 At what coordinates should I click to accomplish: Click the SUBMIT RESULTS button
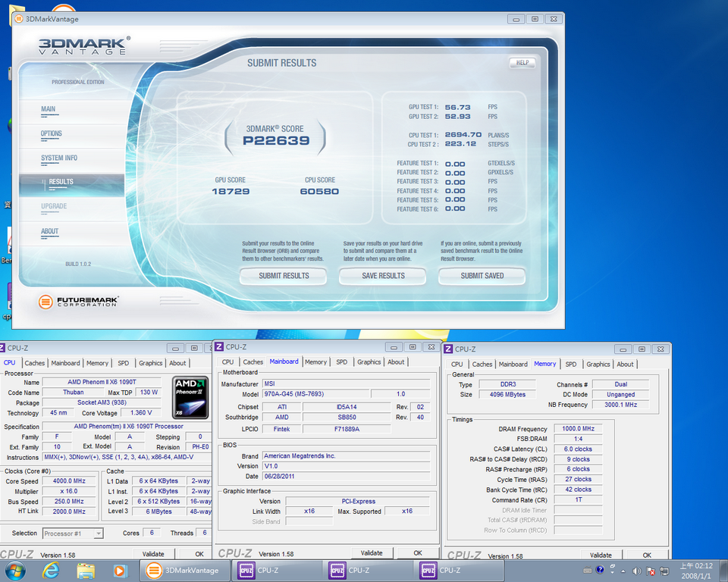pyautogui.click(x=283, y=276)
